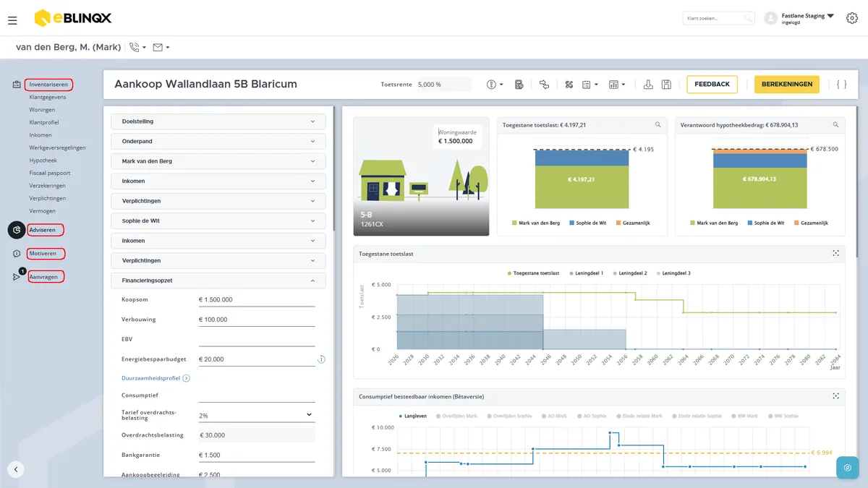The image size is (868, 488).
Task: Click the download toolbar icon
Action: (648, 85)
